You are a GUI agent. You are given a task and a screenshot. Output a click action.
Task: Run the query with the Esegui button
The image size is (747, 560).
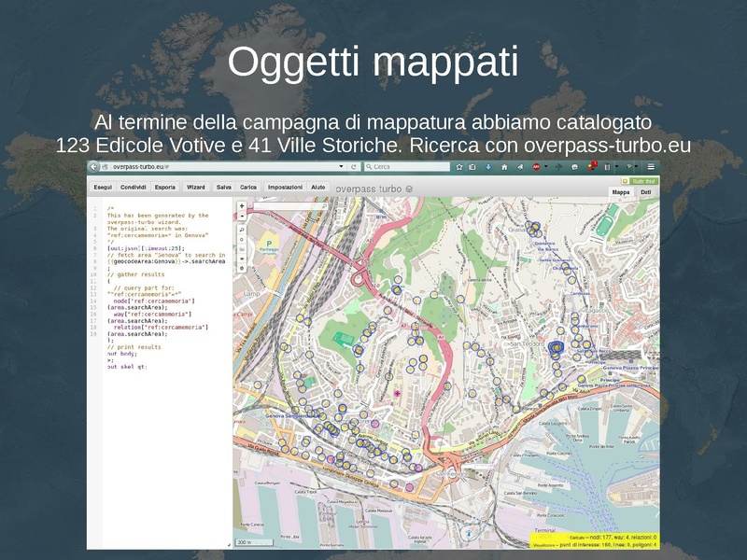[104, 186]
